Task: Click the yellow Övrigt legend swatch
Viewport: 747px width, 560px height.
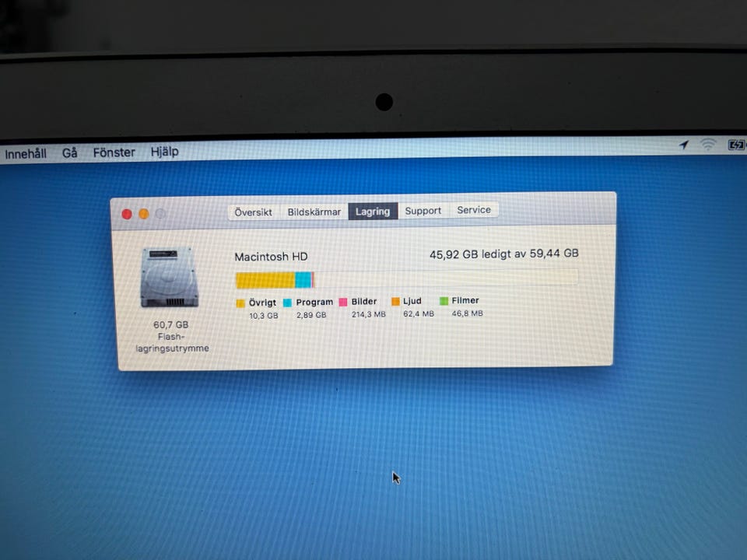Action: [240, 303]
